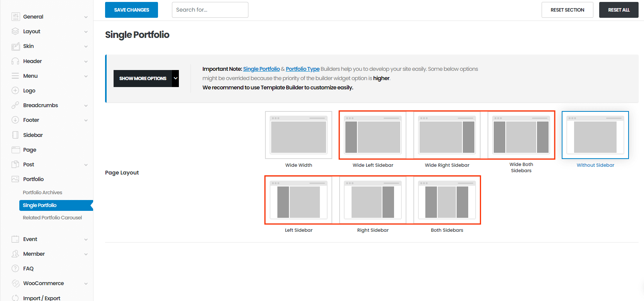Expand the Show More Options dropdown
Viewport: 644px width, 301px height.
point(175,79)
